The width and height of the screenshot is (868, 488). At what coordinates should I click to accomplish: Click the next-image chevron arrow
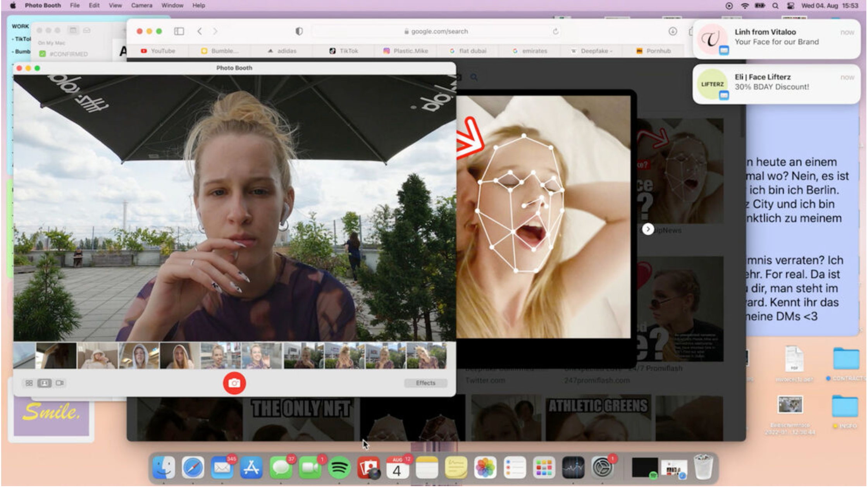click(x=648, y=229)
